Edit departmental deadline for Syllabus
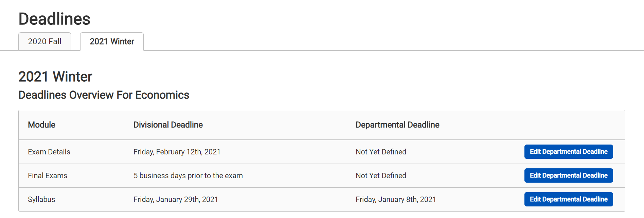The width and height of the screenshot is (644, 218). point(568,199)
